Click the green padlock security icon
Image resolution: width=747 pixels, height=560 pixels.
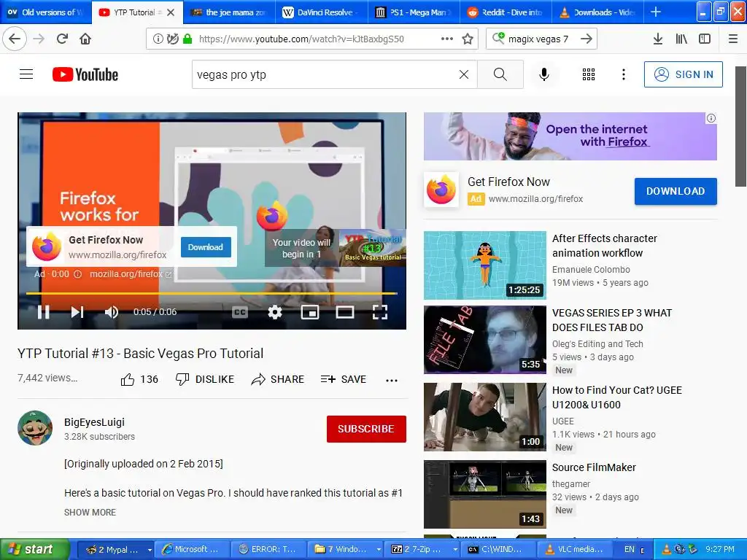tap(187, 39)
